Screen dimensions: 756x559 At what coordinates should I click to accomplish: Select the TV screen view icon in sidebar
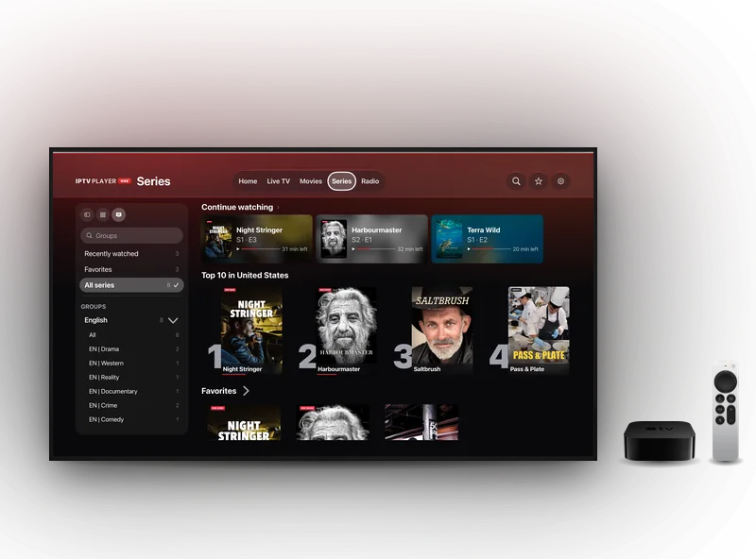tap(119, 214)
